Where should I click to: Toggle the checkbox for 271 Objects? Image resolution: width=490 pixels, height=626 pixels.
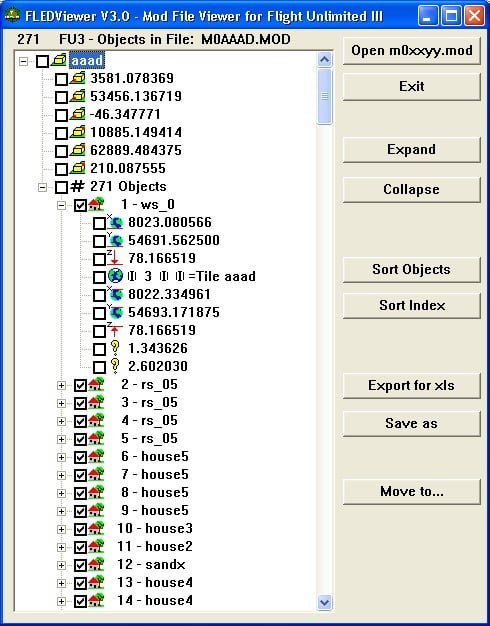(x=61, y=187)
